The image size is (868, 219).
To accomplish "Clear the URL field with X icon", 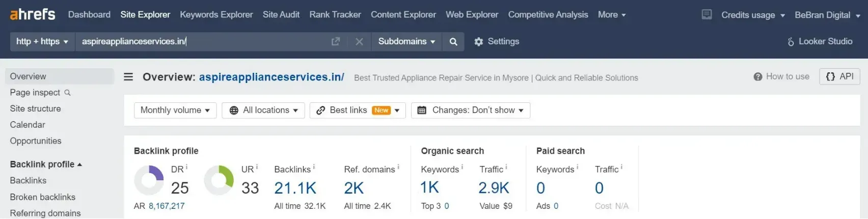I will [x=359, y=41].
